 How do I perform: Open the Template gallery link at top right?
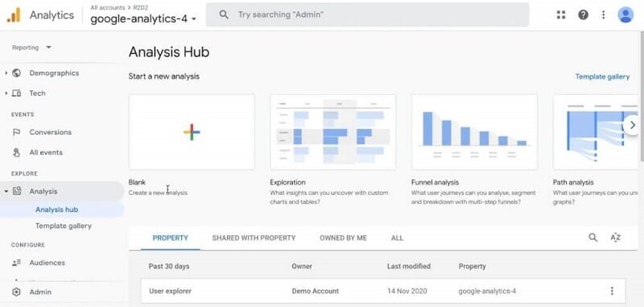point(602,77)
